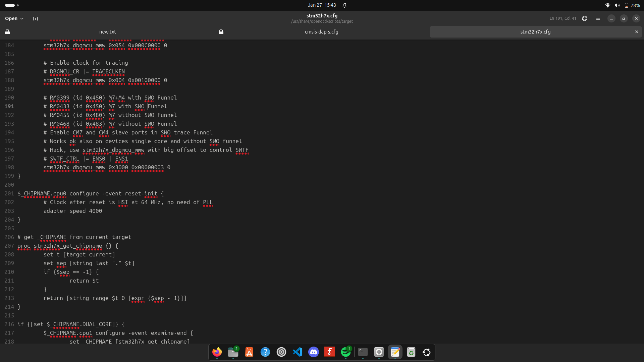
Task: Toggle the notification bell indicator
Action: point(344,5)
